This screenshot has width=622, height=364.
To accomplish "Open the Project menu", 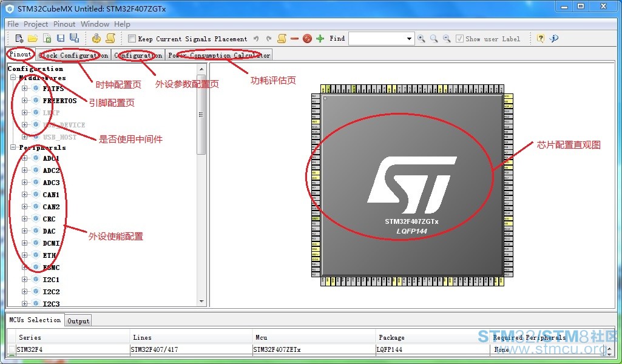I will pyautogui.click(x=36, y=24).
